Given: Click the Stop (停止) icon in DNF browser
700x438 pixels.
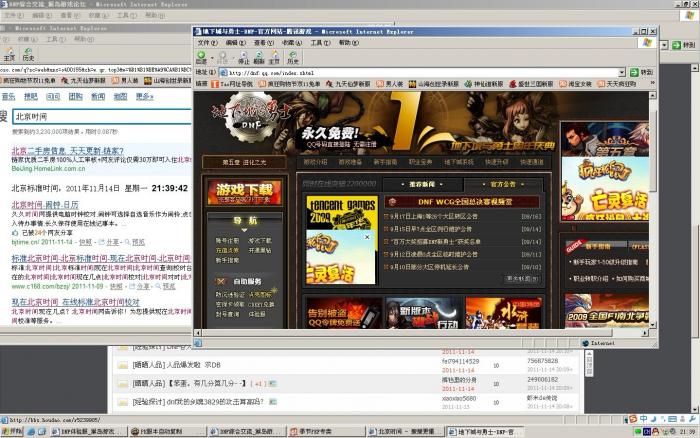Looking at the screenshot, I should [x=244, y=58].
